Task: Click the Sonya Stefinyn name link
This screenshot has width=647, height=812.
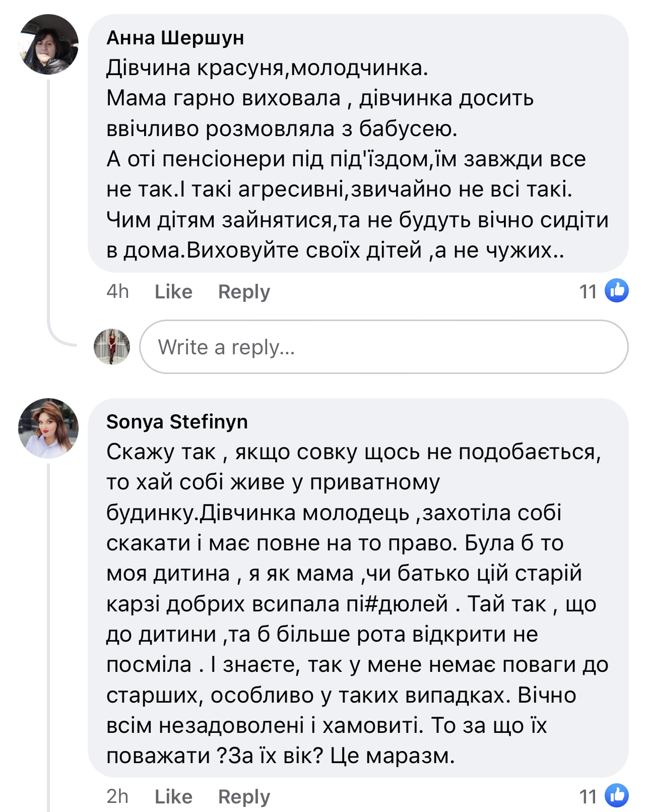Action: (x=177, y=422)
